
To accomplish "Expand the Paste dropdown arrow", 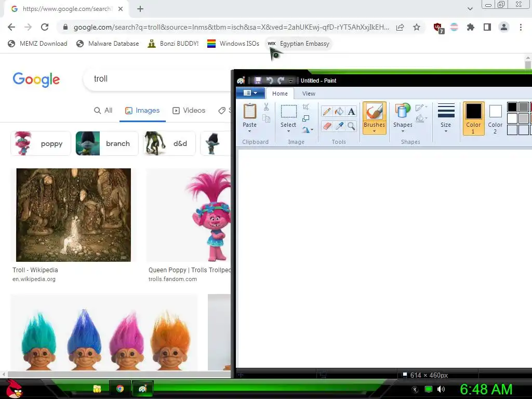I will coord(250,131).
